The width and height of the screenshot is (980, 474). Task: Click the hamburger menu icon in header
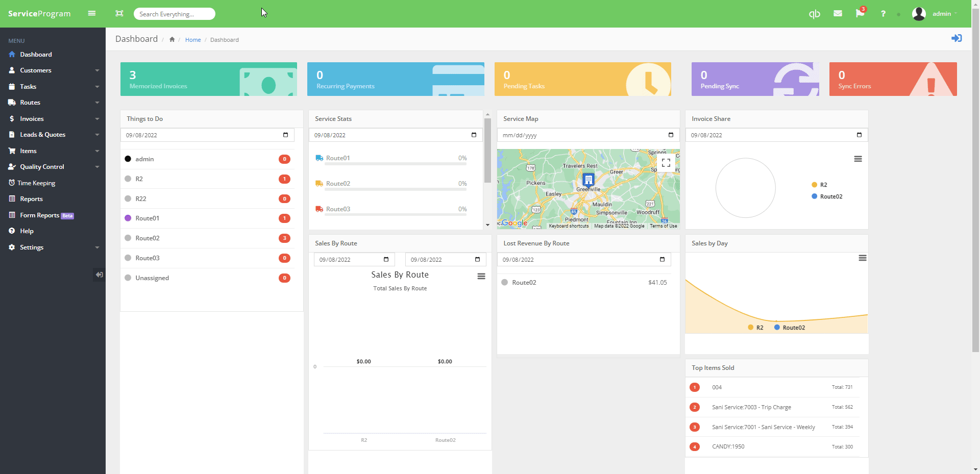(x=92, y=13)
